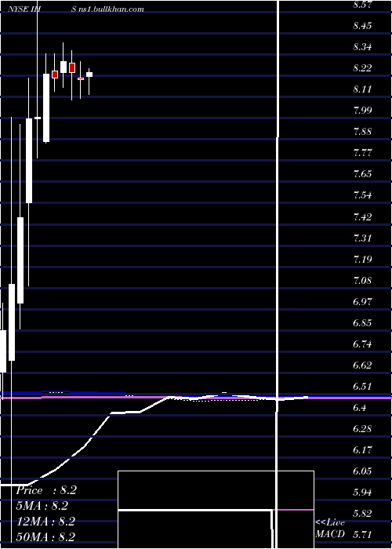392x549 pixels.
Task: Click the 7.54 price axis label
Action: pyautogui.click(x=364, y=195)
